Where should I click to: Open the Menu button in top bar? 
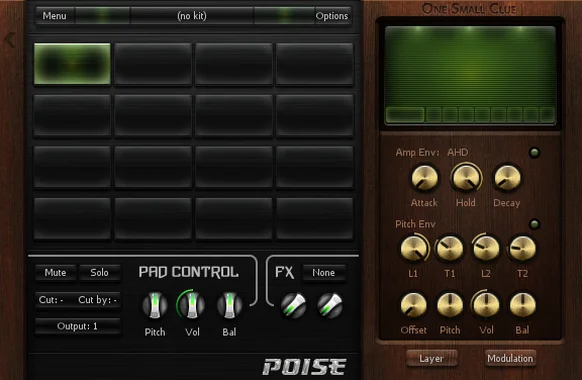pyautogui.click(x=55, y=16)
